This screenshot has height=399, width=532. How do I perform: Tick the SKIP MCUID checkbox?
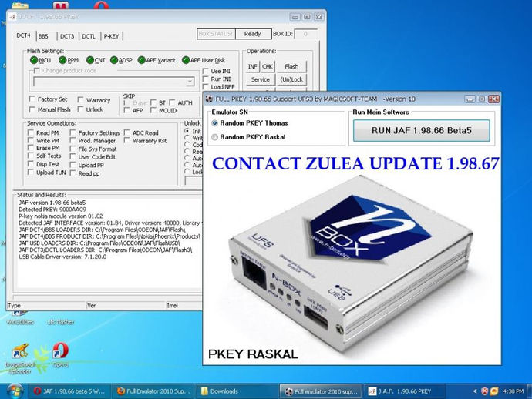pyautogui.click(x=153, y=110)
